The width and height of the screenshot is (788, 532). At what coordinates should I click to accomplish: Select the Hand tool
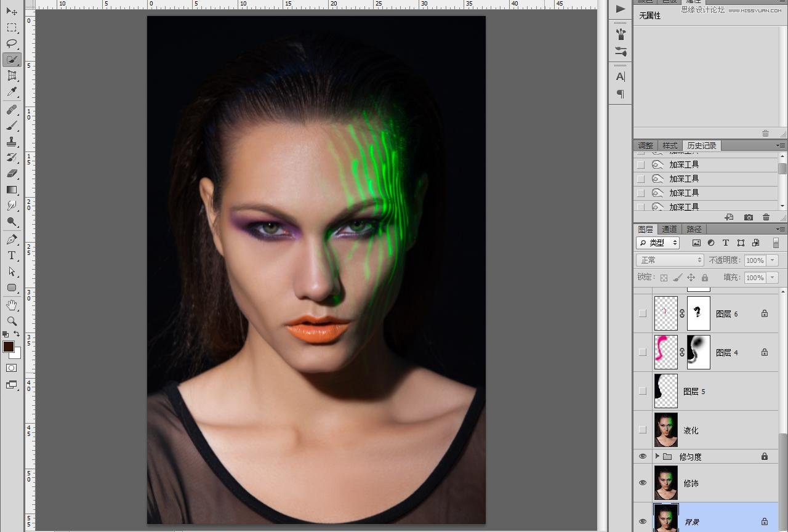tap(12, 305)
